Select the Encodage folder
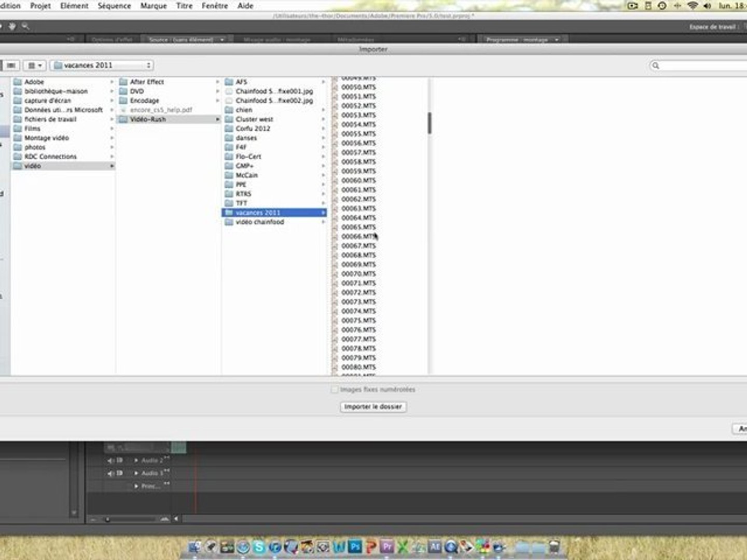Viewport: 747px width, 560px height. click(x=169, y=101)
